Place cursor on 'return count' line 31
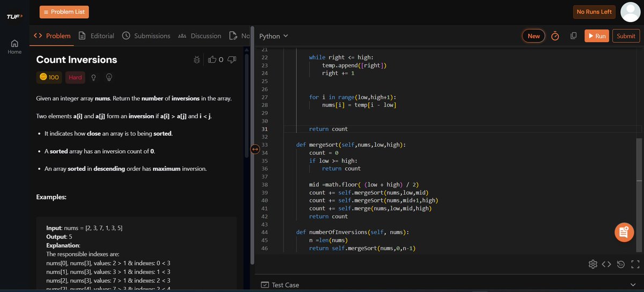Image resolution: width=644 pixels, height=292 pixels. click(x=328, y=129)
